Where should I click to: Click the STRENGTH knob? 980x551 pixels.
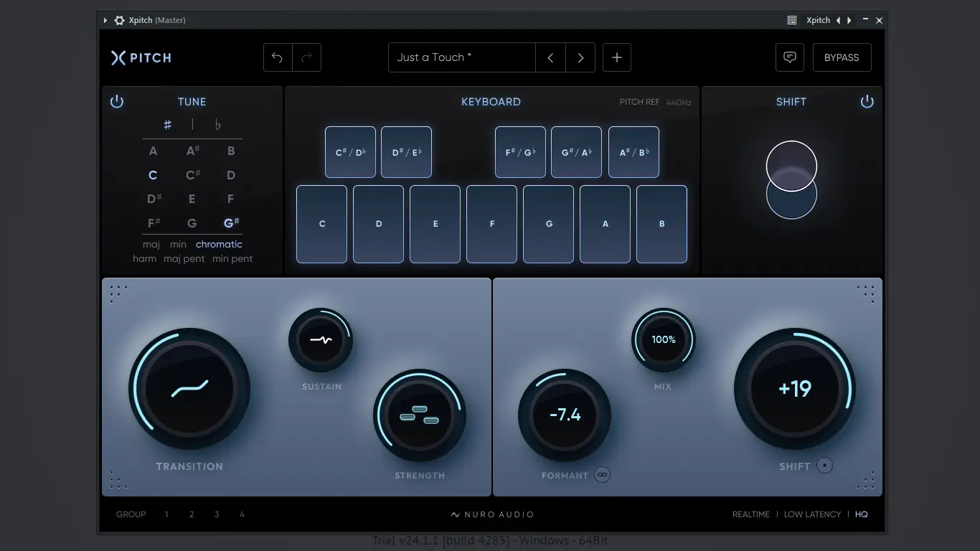click(420, 415)
